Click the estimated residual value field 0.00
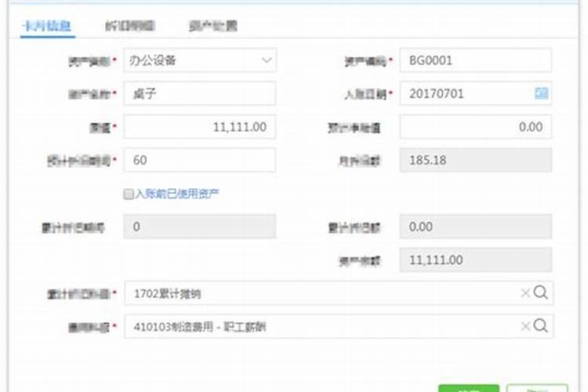 point(476,127)
